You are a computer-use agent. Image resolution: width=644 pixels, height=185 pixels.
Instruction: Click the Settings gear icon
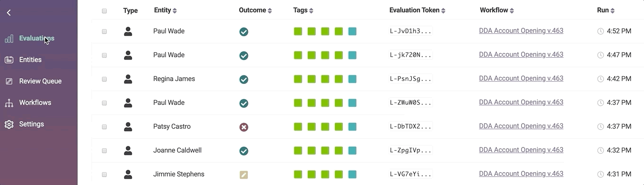(x=9, y=124)
